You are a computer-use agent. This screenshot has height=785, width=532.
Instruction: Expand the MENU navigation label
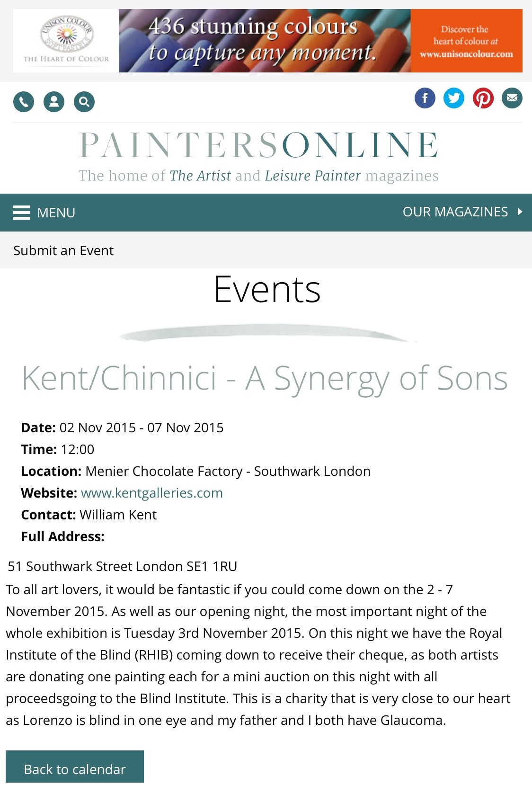[56, 213]
